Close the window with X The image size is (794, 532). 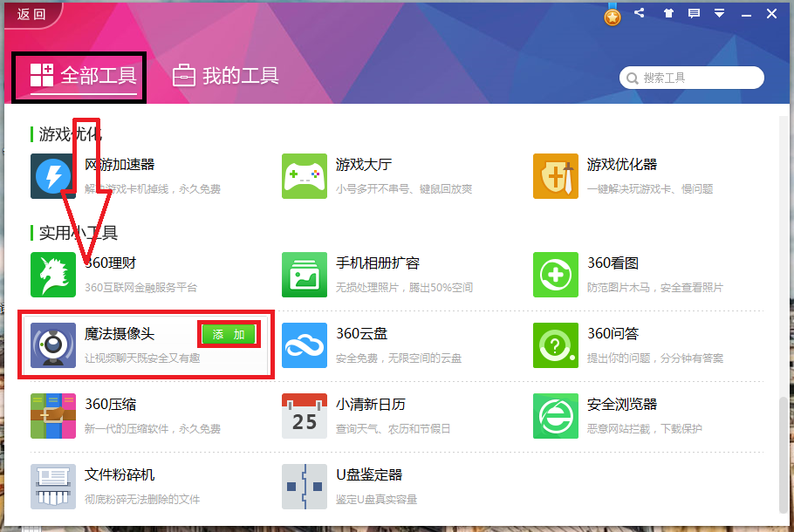click(771, 14)
